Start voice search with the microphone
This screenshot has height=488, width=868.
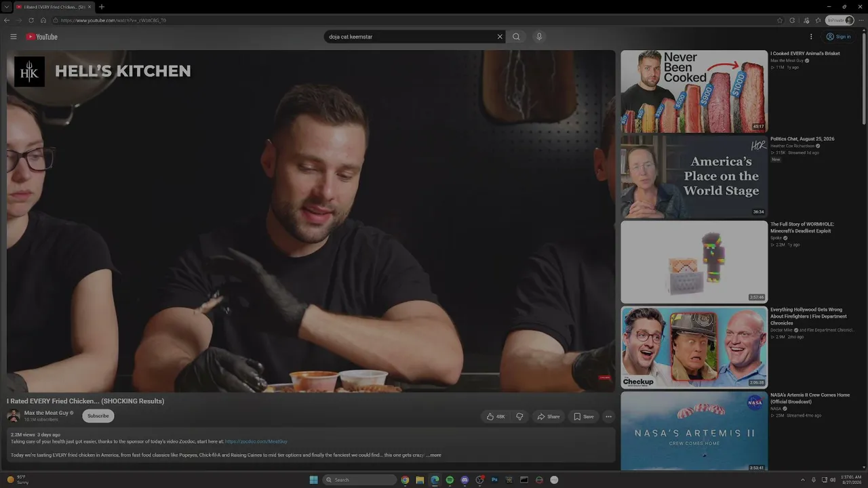[x=539, y=37]
